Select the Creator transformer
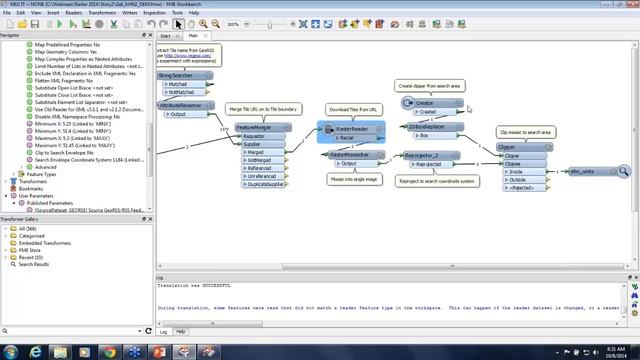This screenshot has width=640, height=360. click(x=432, y=103)
